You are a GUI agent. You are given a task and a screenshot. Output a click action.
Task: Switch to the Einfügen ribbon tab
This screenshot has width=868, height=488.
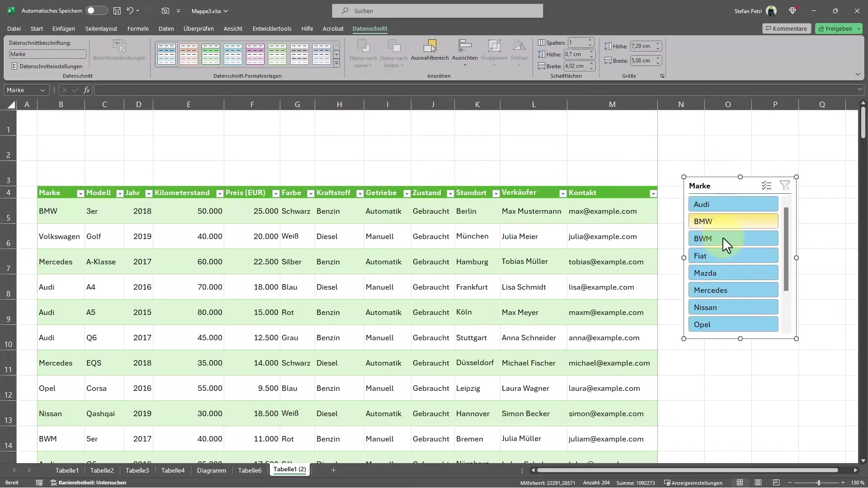(64, 28)
